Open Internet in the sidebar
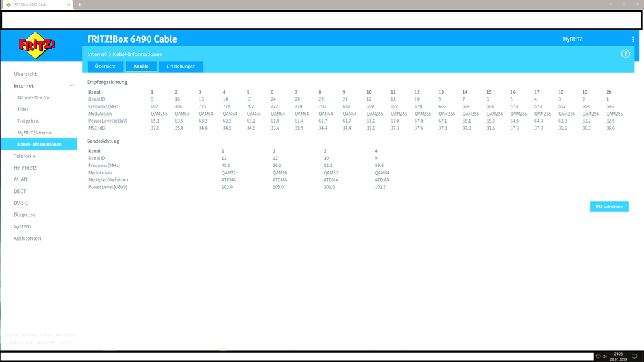644x362 pixels. pyautogui.click(x=23, y=85)
